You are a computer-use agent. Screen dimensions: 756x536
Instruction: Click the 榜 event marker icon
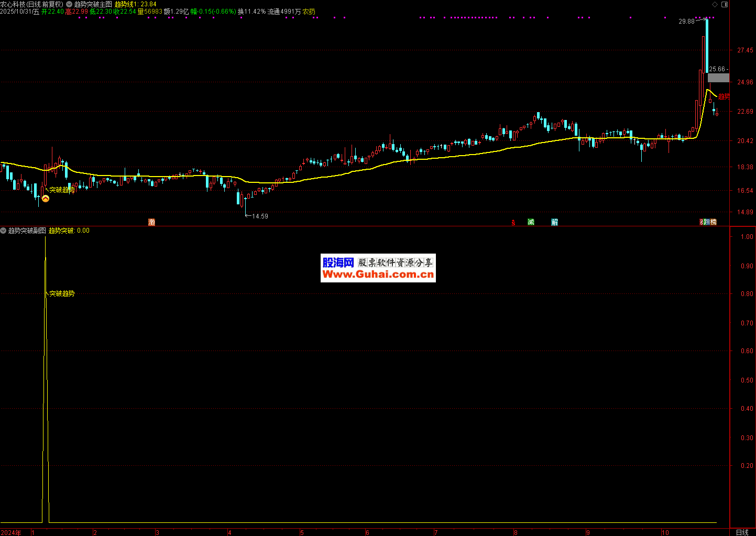tap(713, 222)
